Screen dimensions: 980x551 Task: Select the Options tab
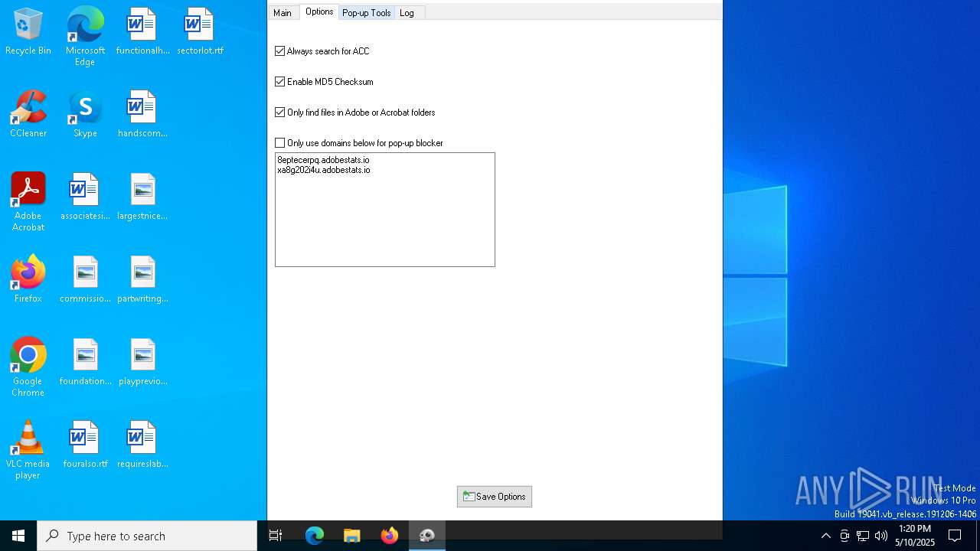click(319, 11)
